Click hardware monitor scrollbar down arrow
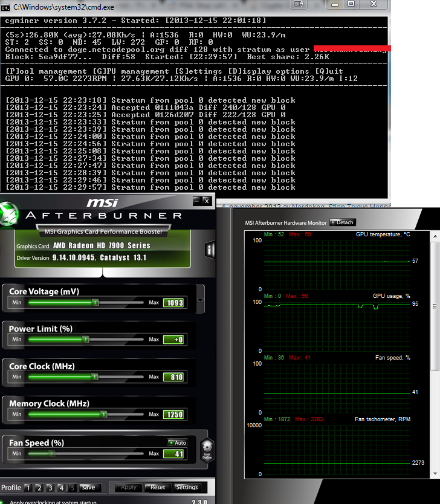Screen dimensions: 440x504 pyautogui.click(x=435, y=473)
